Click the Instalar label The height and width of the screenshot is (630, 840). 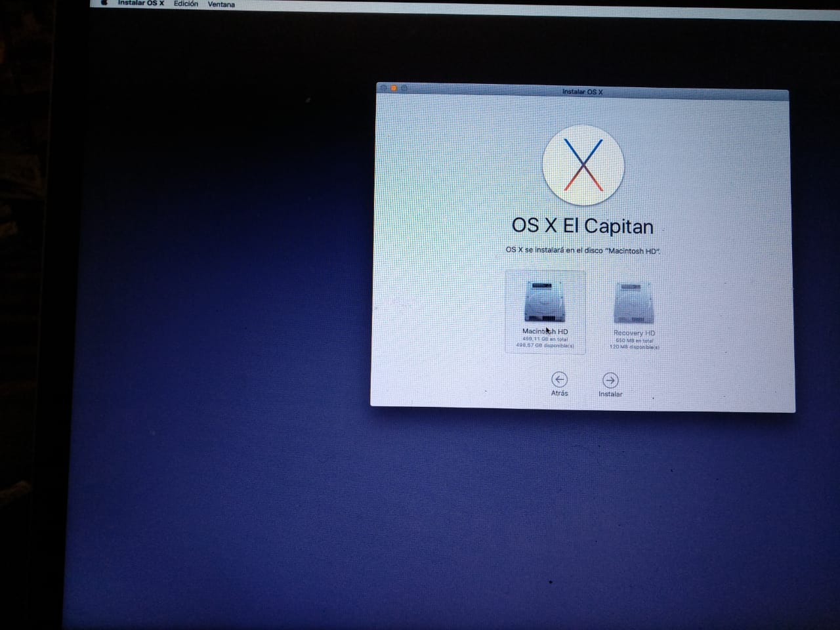610,394
